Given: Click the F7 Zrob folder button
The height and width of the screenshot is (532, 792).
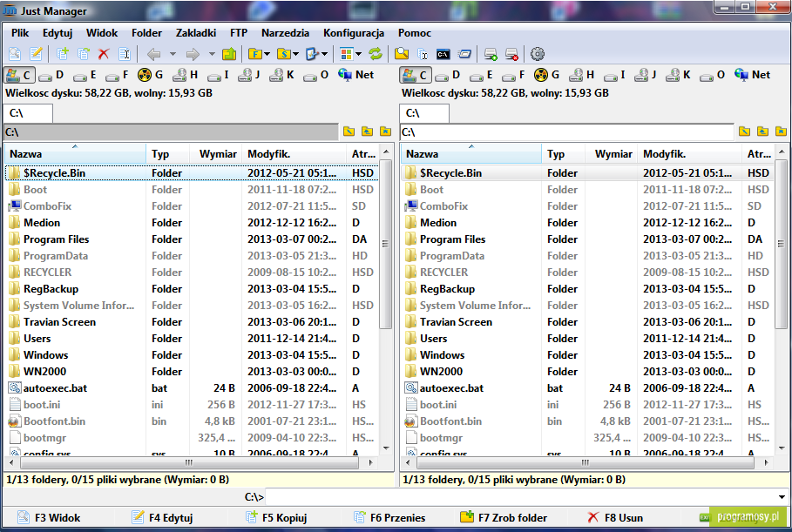Looking at the screenshot, I should 504,518.
